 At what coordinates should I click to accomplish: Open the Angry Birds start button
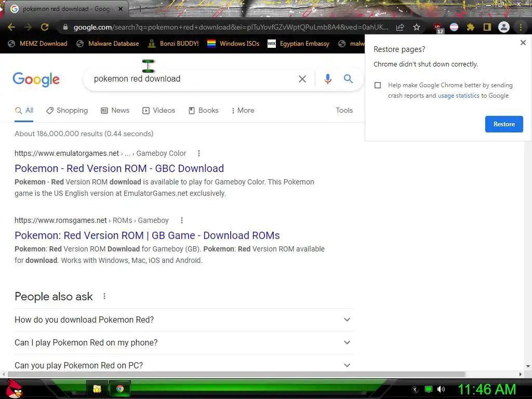pyautogui.click(x=14, y=389)
